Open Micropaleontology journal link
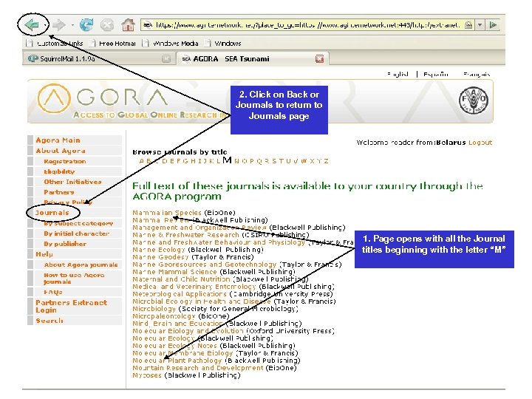Viewport: 532px width, 399px height. pos(163,316)
